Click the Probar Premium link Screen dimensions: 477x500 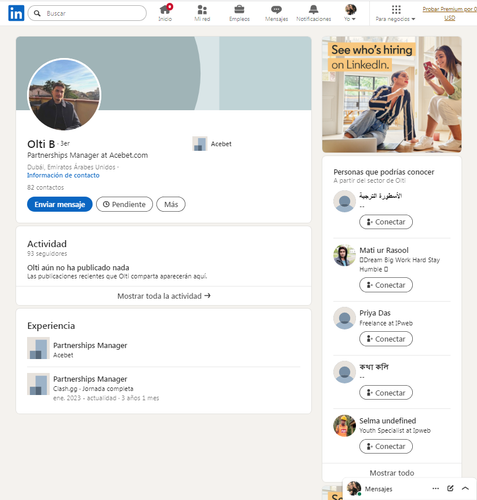tap(450, 13)
